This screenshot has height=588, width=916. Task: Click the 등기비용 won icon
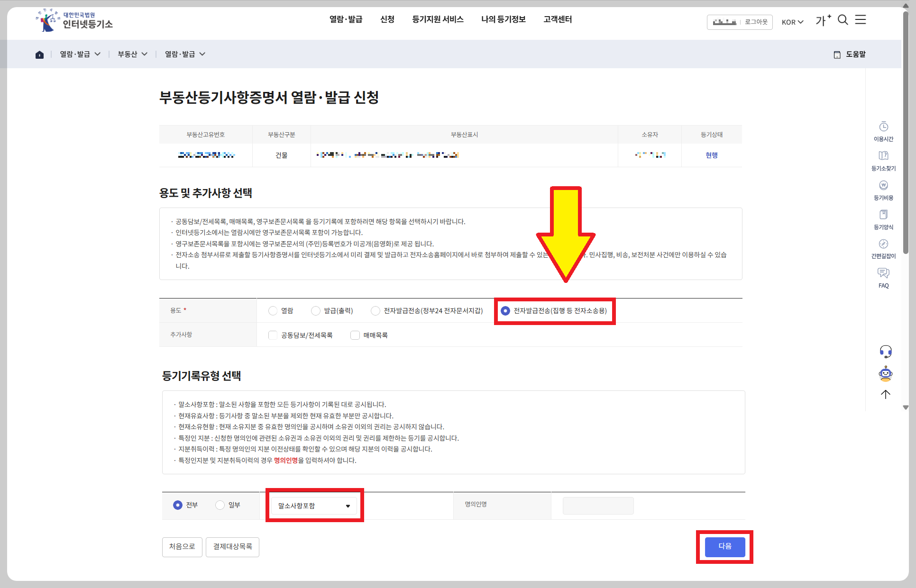pos(883,185)
